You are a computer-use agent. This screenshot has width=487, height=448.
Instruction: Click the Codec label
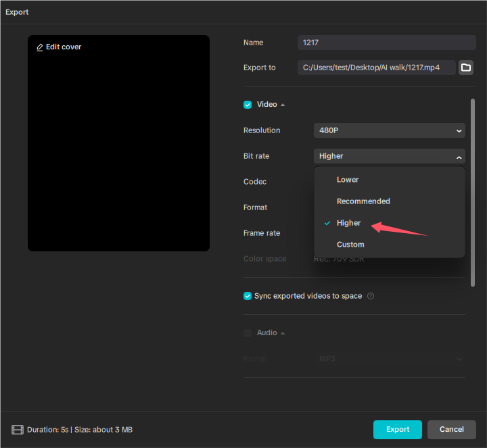pos(255,182)
